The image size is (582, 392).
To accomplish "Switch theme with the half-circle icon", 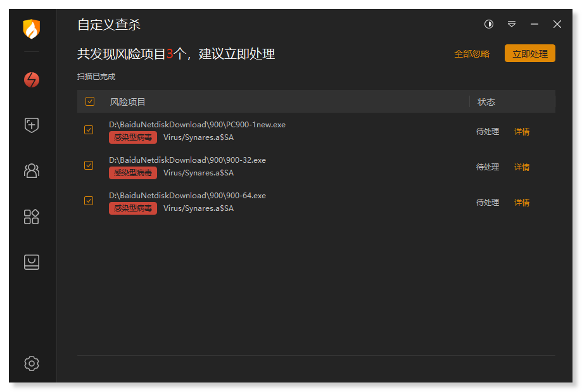I will click(489, 24).
